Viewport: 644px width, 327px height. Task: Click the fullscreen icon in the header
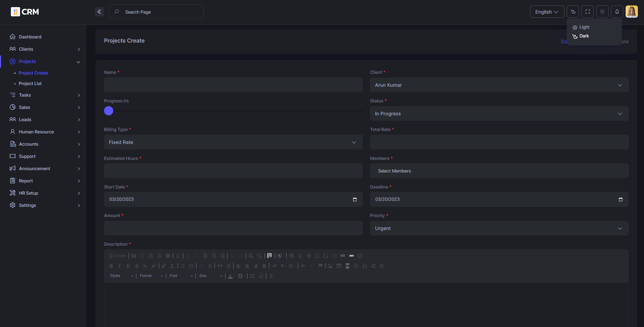coord(588,12)
